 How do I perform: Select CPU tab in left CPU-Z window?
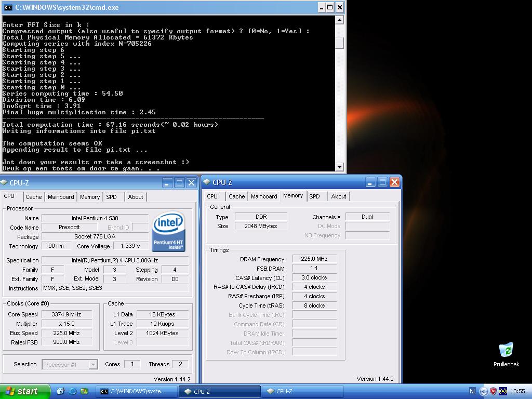[x=11, y=196]
